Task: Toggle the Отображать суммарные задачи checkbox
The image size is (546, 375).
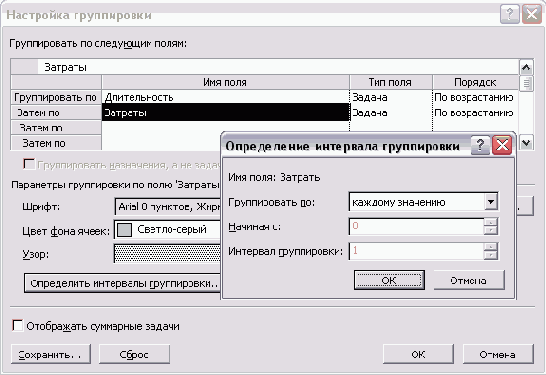Action: [x=17, y=326]
